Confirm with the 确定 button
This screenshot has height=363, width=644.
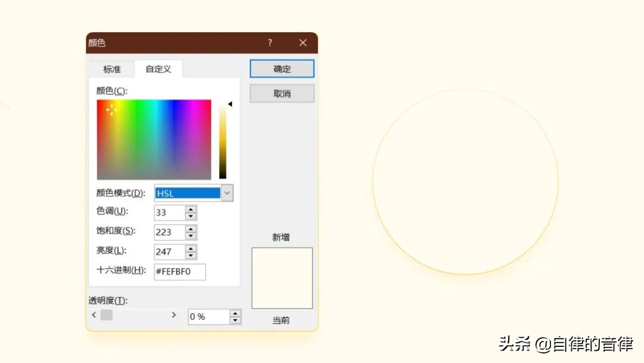tap(281, 69)
